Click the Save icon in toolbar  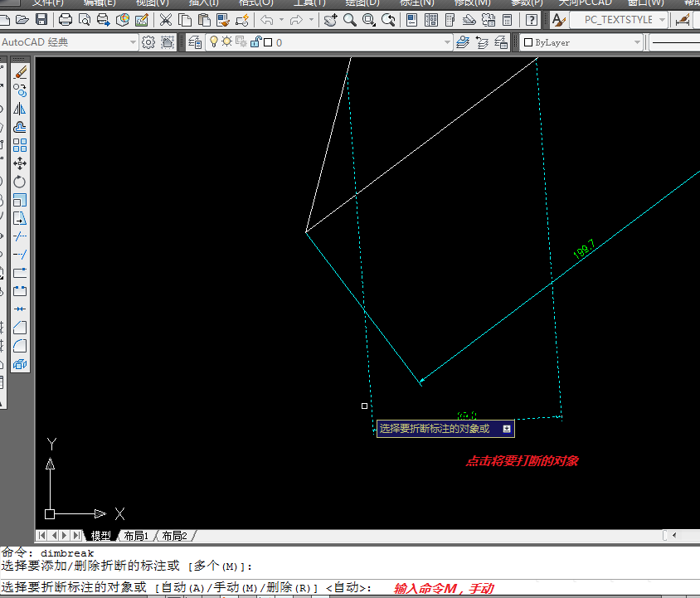click(x=41, y=20)
